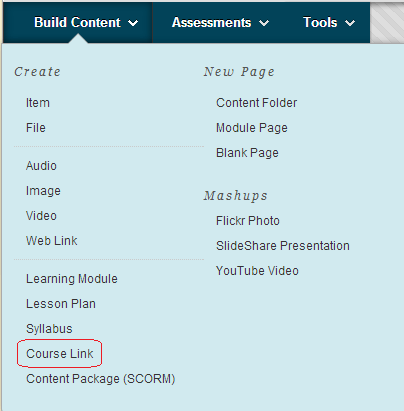Expand the Tools dropdown menu
The image size is (404, 411).
click(329, 23)
